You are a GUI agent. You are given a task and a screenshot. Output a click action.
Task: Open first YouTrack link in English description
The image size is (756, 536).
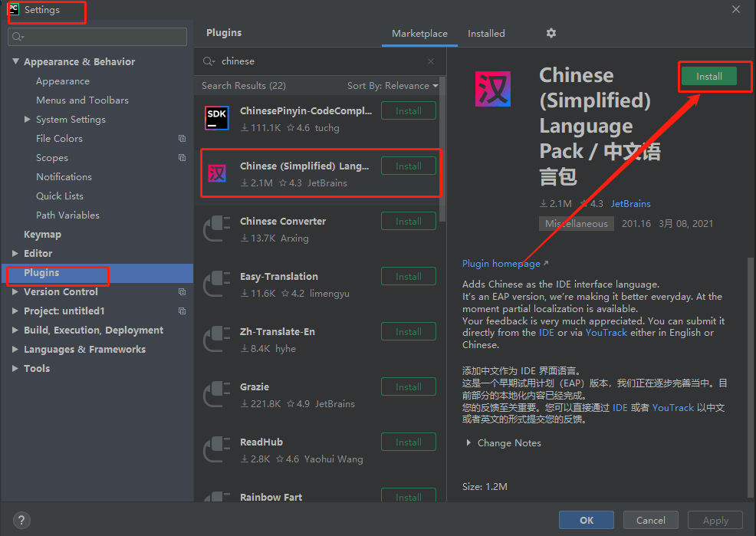606,333
